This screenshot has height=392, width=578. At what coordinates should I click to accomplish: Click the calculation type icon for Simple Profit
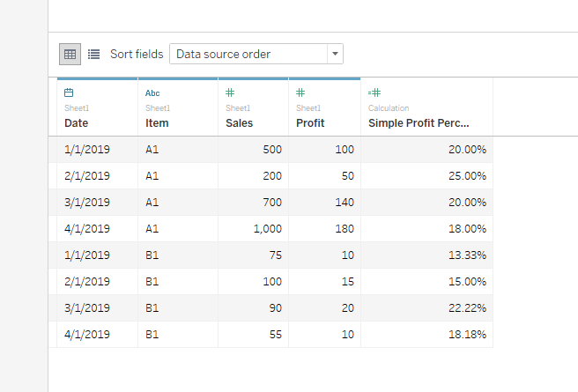tap(374, 92)
